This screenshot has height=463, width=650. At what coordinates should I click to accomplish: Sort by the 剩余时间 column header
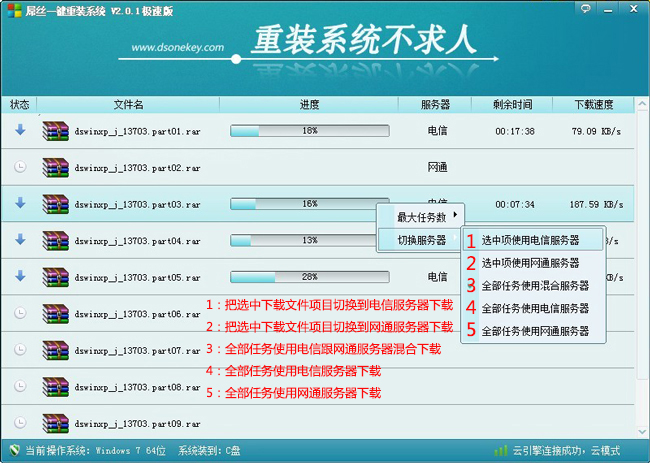[512, 104]
